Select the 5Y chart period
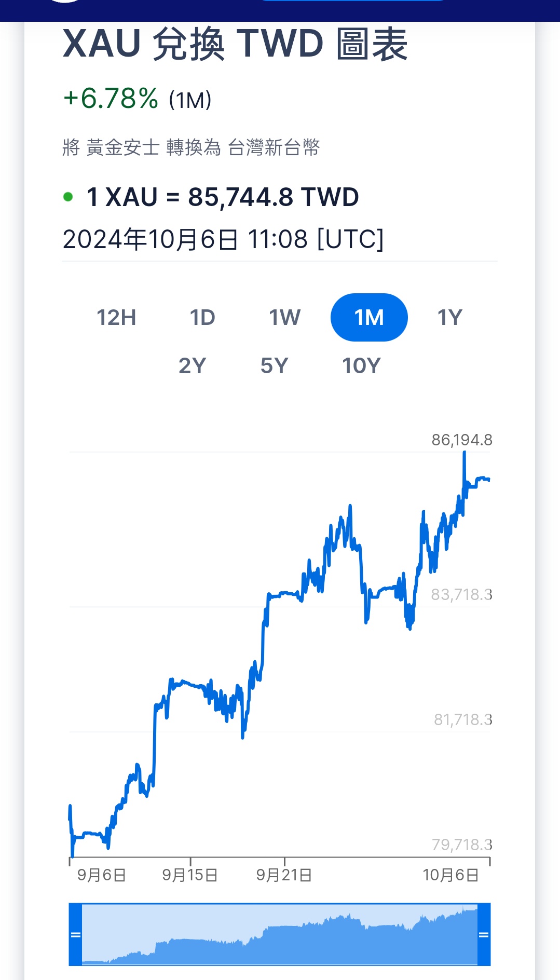Viewport: 560px width, 980px height. tap(274, 366)
